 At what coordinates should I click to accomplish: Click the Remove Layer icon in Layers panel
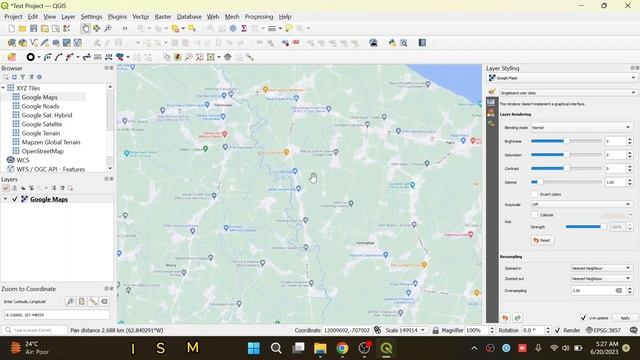[x=70, y=188]
